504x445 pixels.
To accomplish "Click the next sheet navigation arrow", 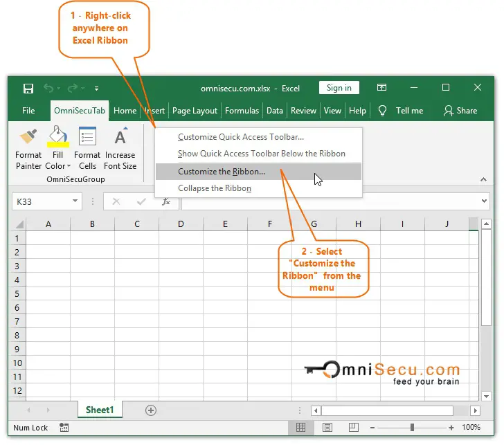I will coord(48,410).
